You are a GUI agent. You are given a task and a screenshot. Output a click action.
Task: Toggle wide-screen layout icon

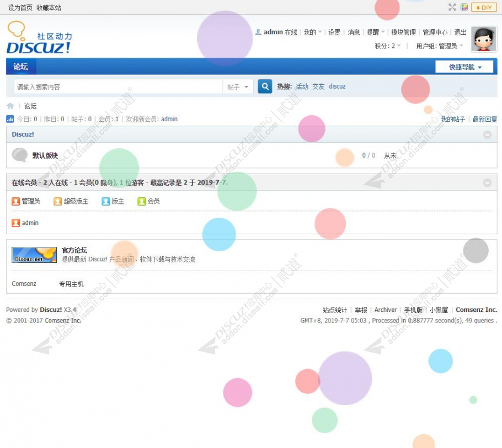pyautogui.click(x=452, y=7)
